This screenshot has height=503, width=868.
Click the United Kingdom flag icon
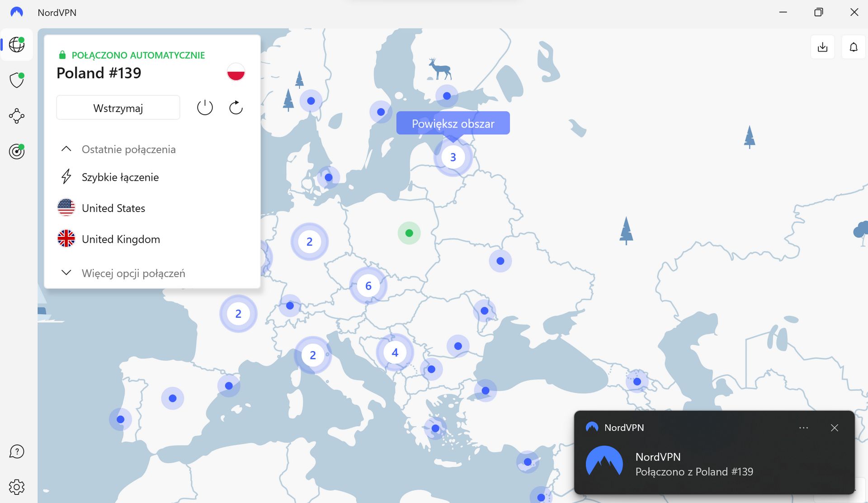tap(66, 239)
